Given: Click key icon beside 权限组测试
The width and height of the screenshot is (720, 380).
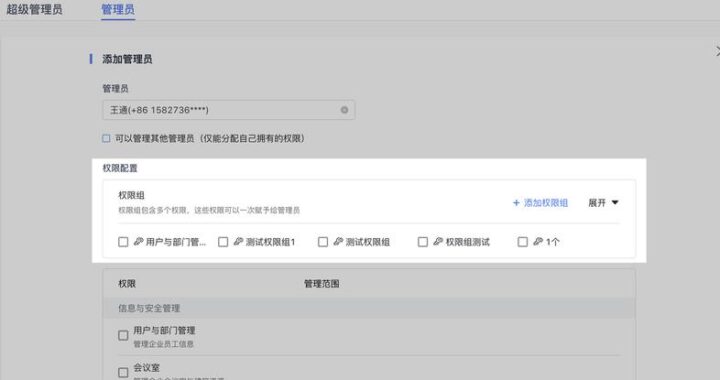Looking at the screenshot, I should coord(438,241).
